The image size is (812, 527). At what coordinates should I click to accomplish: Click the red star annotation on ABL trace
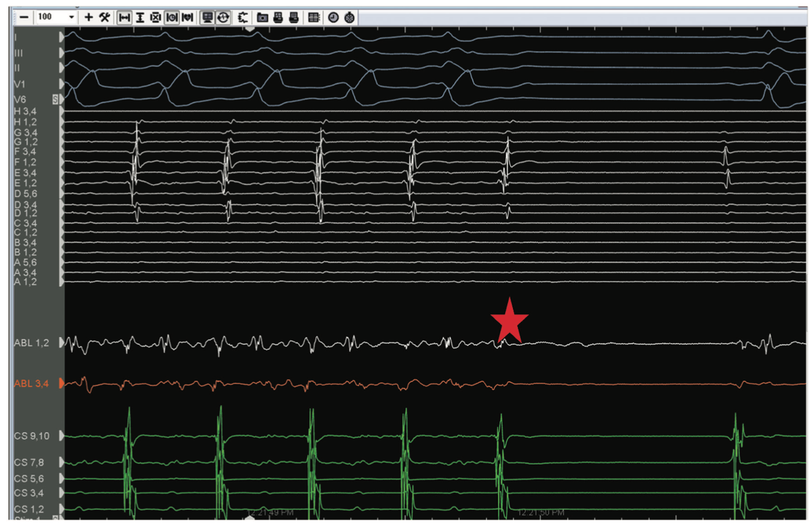(509, 321)
